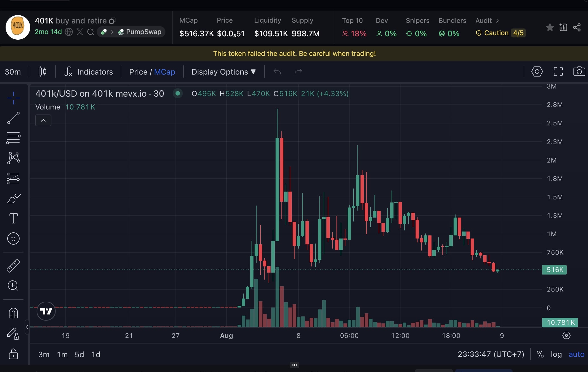Select the XABCD pattern tool
The height and width of the screenshot is (372, 588).
13,158
